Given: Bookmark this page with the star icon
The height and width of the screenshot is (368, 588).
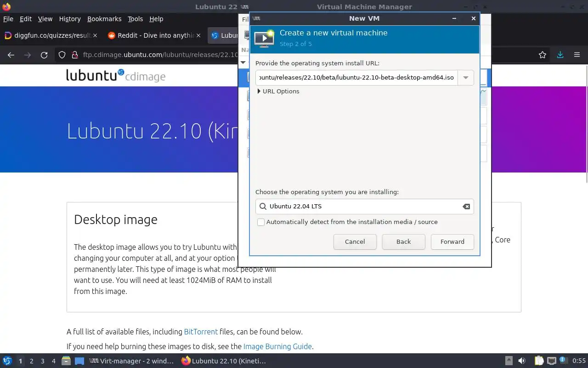Looking at the screenshot, I should pos(543,55).
